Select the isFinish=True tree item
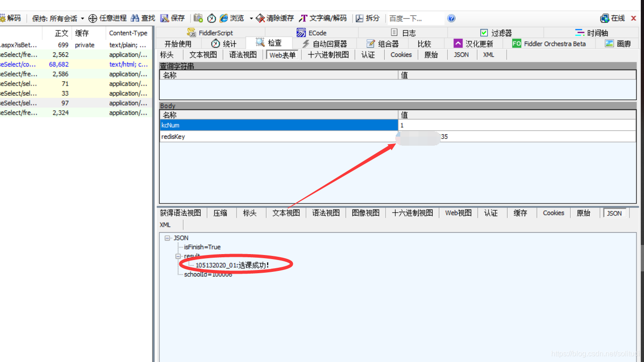Image resolution: width=644 pixels, height=362 pixels. click(x=202, y=247)
